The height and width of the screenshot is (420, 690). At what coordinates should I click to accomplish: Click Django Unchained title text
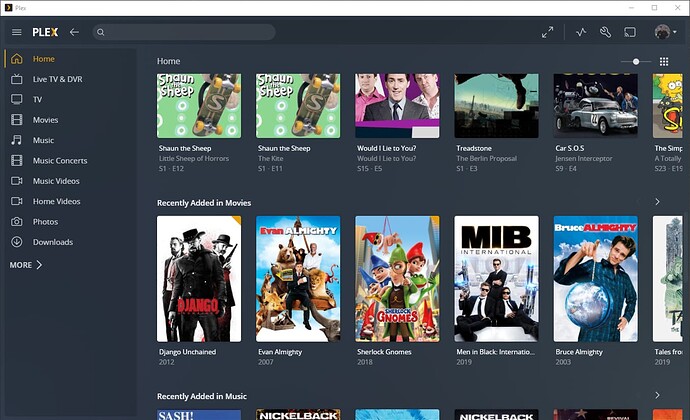click(x=187, y=352)
